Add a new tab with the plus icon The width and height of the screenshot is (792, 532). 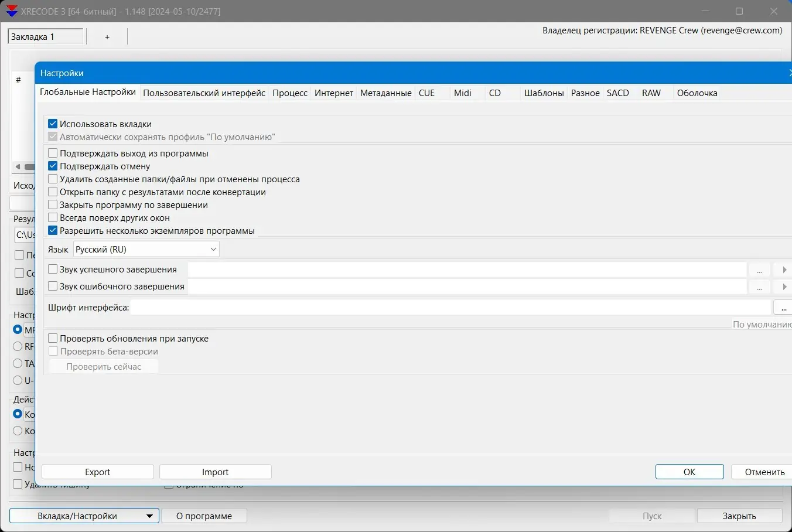pyautogui.click(x=107, y=37)
